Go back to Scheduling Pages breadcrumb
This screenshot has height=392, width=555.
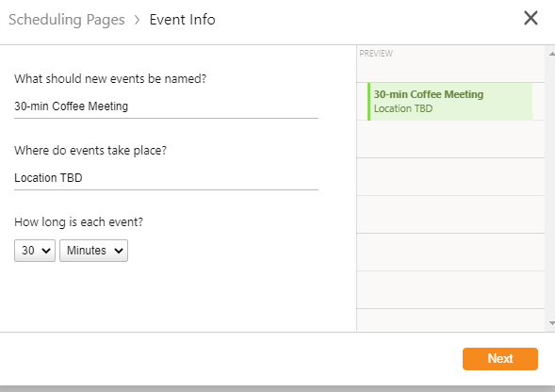tap(67, 20)
